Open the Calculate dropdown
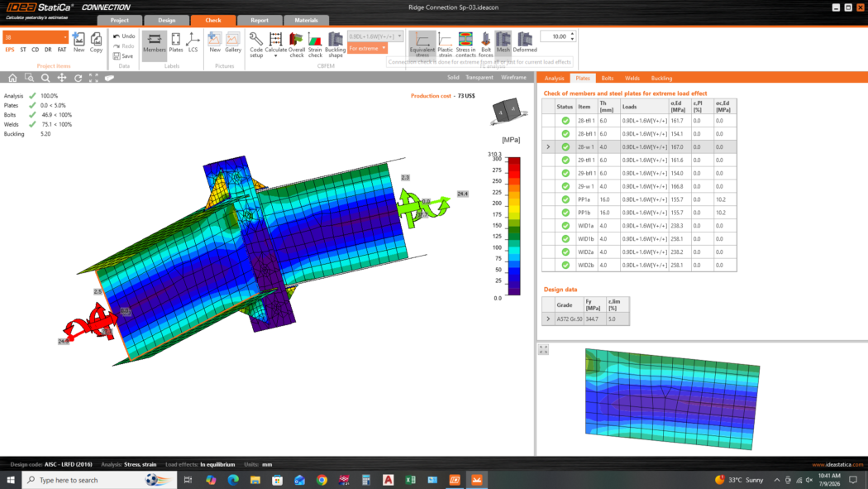868x489 pixels. tap(275, 45)
